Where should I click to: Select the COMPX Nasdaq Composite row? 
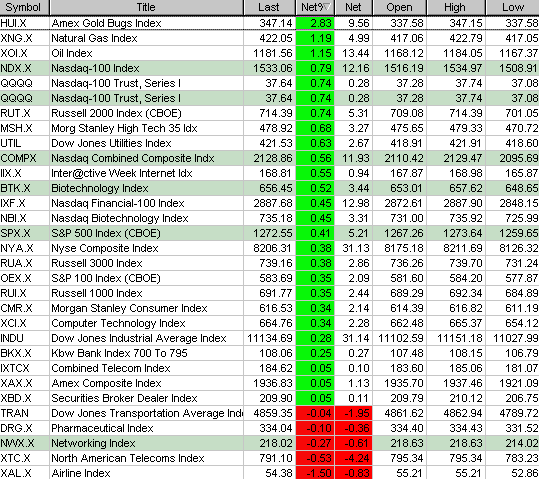tap(270, 158)
